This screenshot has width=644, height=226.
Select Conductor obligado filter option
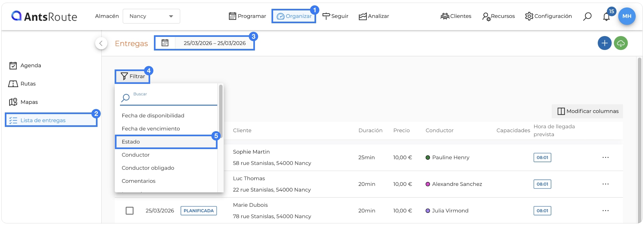(x=148, y=168)
